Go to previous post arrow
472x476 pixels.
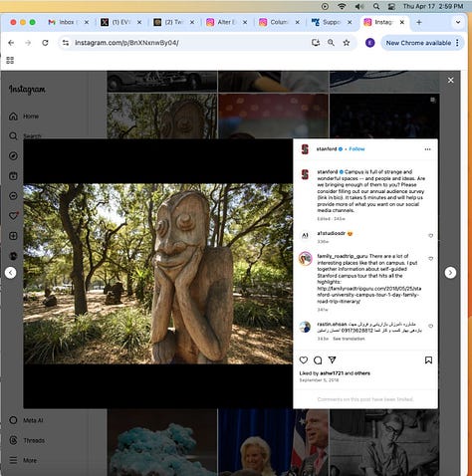11,273
